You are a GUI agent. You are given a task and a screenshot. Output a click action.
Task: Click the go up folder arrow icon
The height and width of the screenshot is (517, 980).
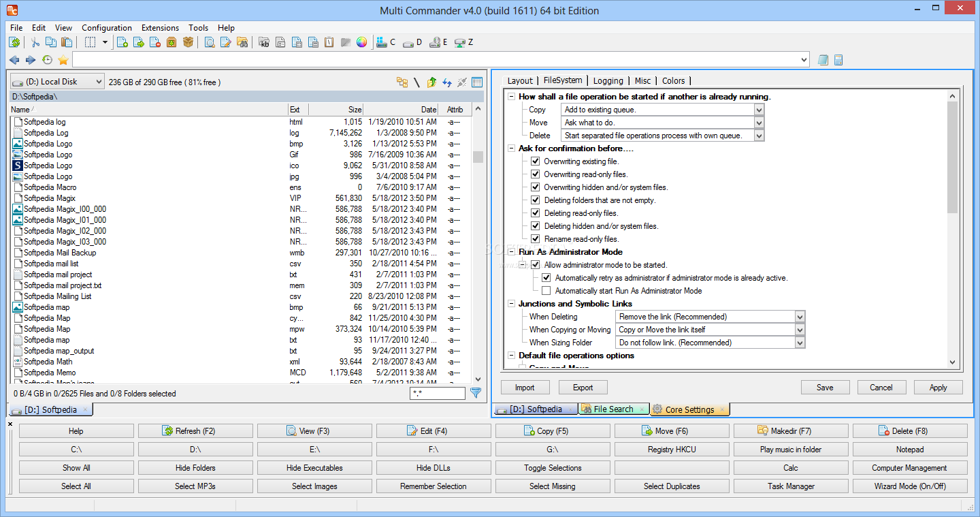431,82
